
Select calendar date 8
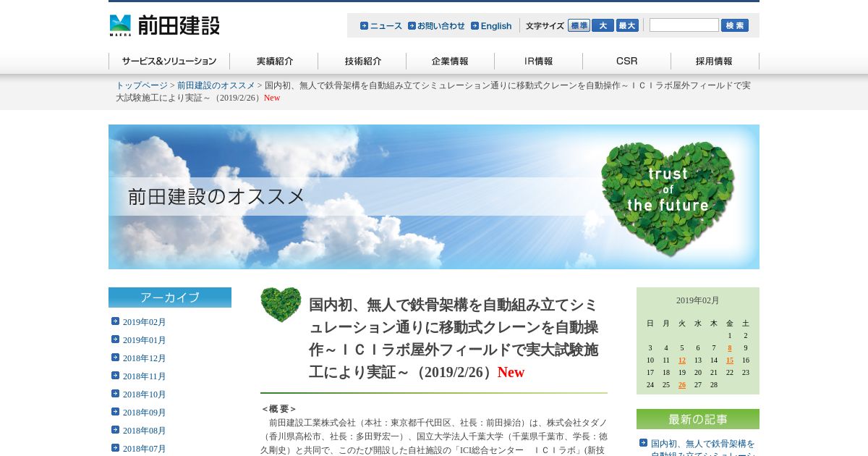tap(730, 348)
